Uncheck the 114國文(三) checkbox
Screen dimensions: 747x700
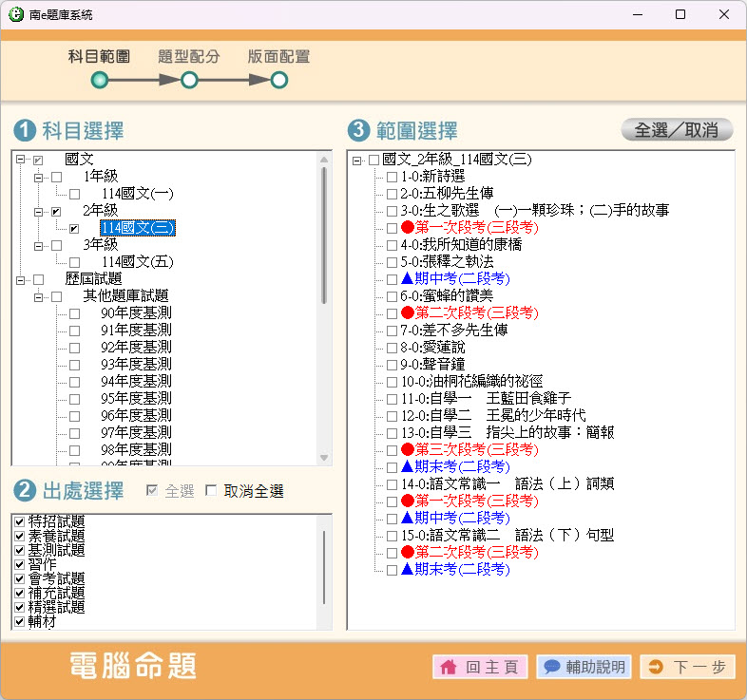[74, 229]
